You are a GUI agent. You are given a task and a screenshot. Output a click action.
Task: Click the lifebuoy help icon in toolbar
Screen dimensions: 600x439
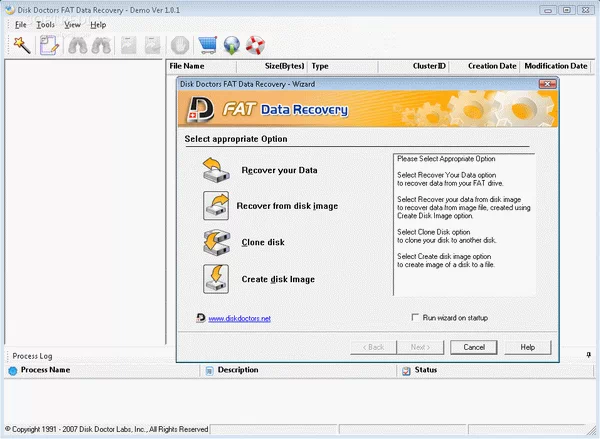pyautogui.click(x=256, y=44)
